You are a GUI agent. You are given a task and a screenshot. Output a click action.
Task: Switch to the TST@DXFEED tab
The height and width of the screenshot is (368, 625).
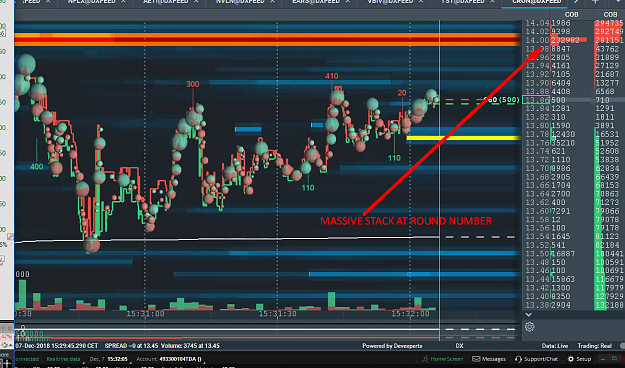click(462, 2)
